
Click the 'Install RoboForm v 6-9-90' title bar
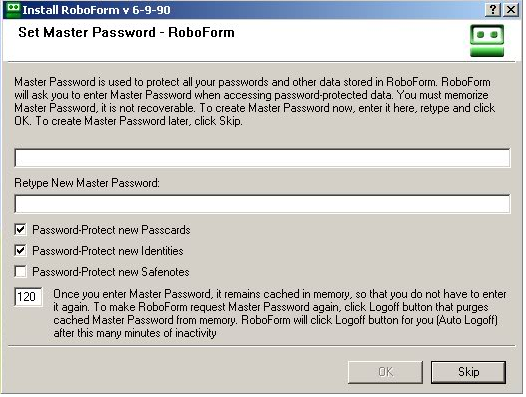pos(97,10)
